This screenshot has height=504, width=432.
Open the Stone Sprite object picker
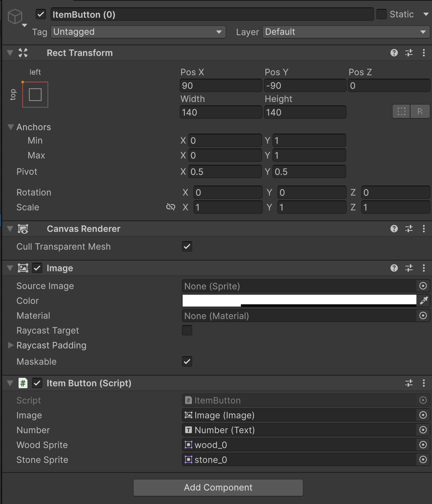pos(423,460)
